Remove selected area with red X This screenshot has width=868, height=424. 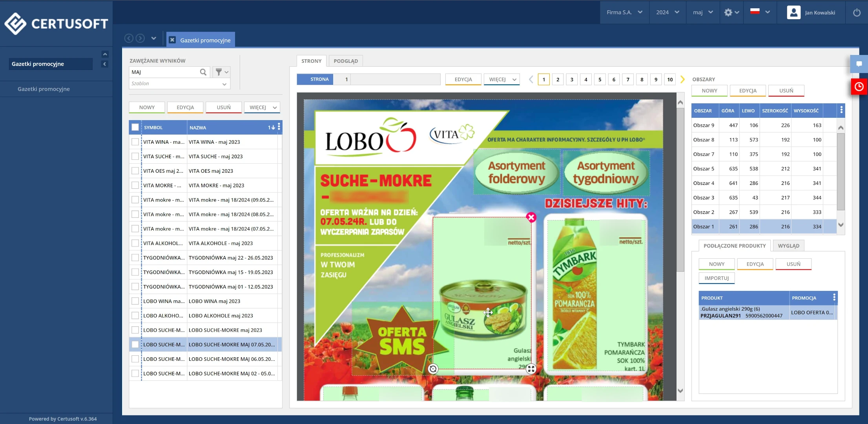531,217
